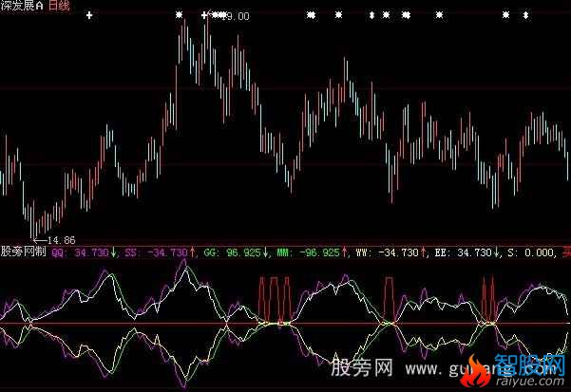Click the 深发展A stock name title
This screenshot has width=571, height=392.
tap(22, 6)
